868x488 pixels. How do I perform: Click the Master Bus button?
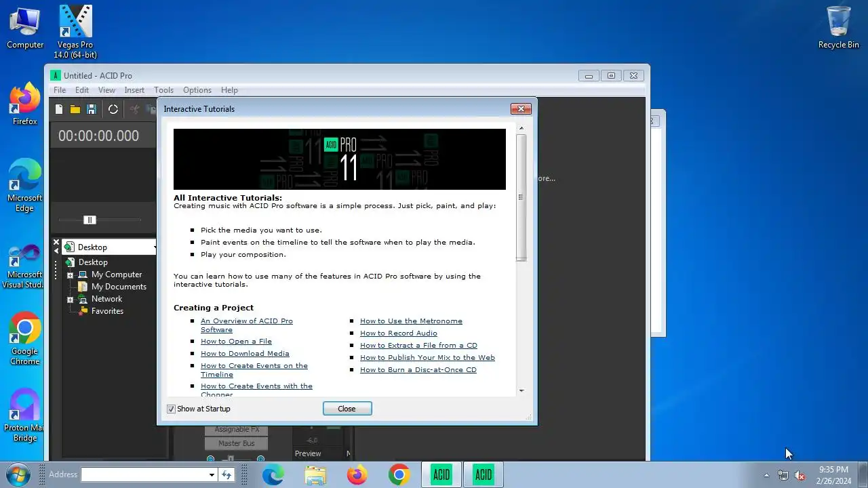click(236, 443)
